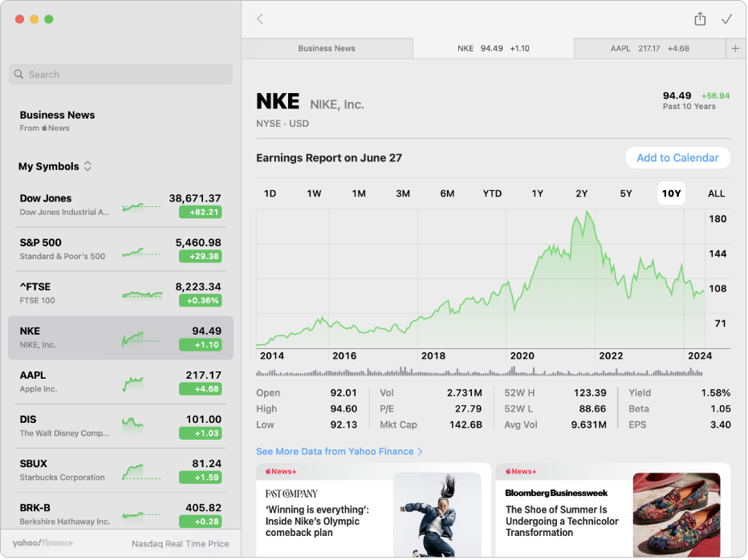Add a new tab with plus button
This screenshot has height=560, width=748.
(x=735, y=48)
